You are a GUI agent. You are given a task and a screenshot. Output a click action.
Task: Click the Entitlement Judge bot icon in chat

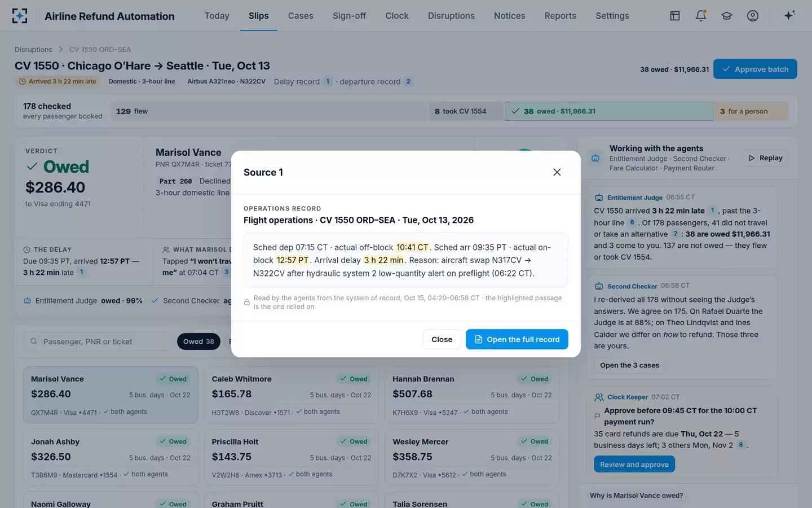[x=599, y=198]
